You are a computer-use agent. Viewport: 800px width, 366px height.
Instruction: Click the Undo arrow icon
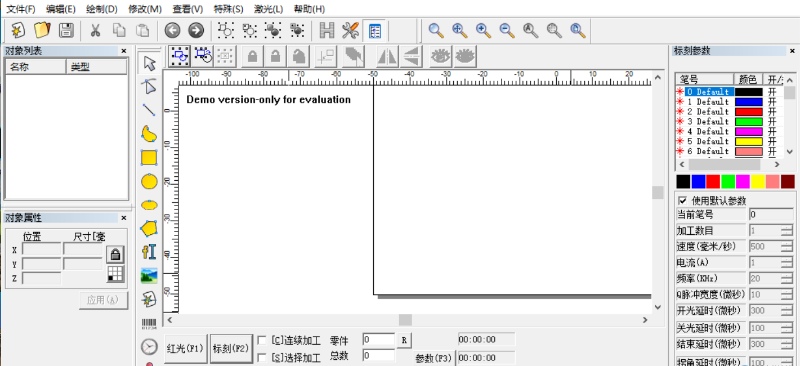click(172, 31)
